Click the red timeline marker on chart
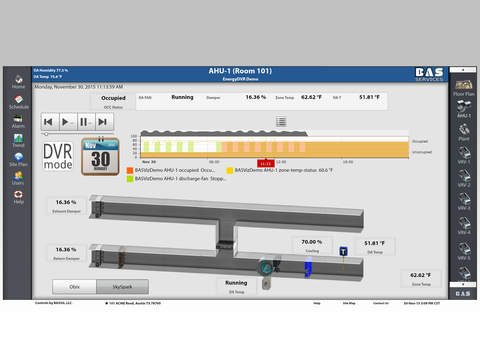 (266, 163)
